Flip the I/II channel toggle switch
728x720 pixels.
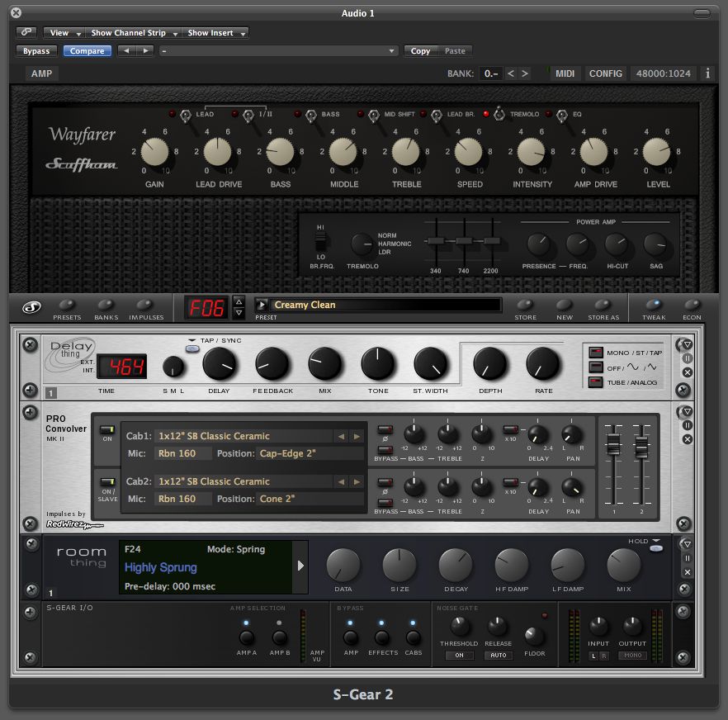(248, 116)
